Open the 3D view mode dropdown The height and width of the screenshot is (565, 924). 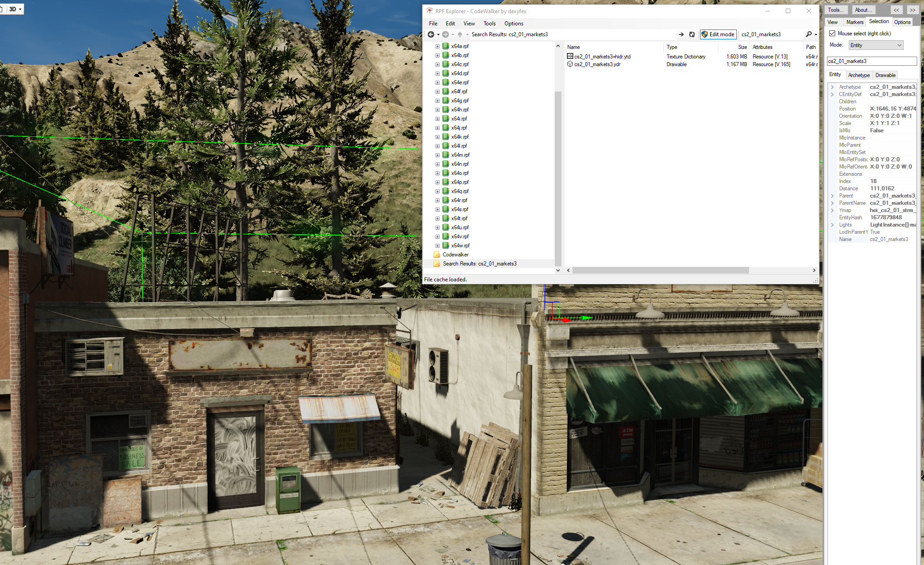coord(15,9)
